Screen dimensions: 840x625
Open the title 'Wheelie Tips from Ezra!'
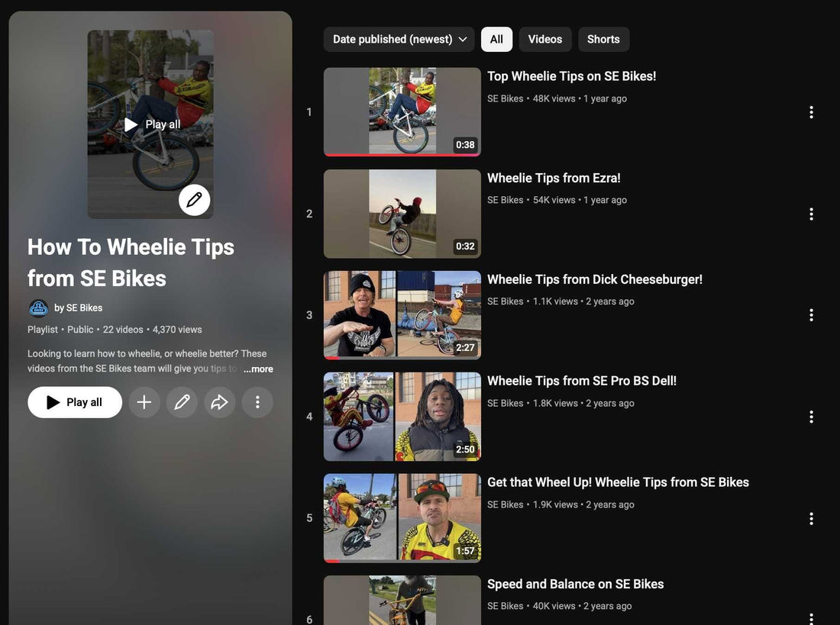(x=554, y=179)
